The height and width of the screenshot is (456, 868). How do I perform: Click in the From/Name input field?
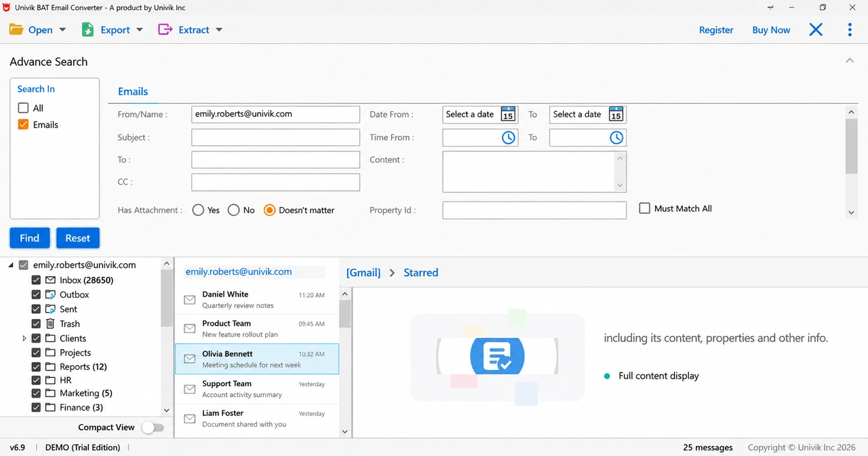coord(275,114)
